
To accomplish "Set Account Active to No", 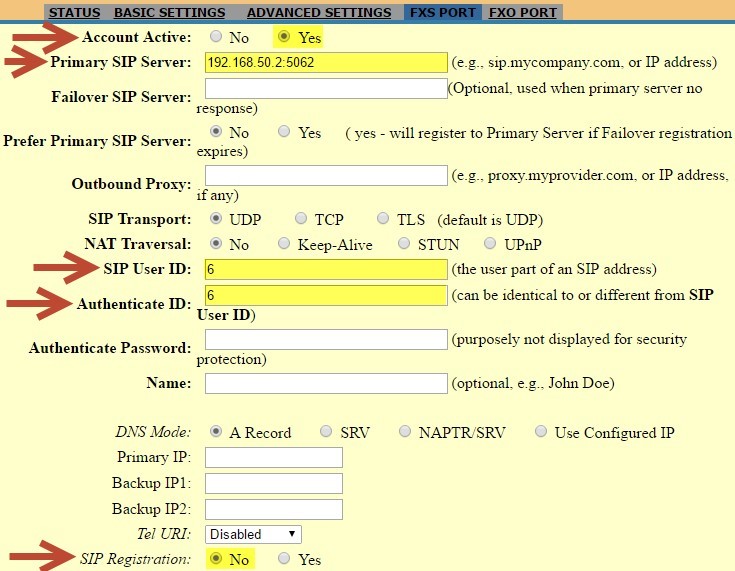I will click(216, 36).
